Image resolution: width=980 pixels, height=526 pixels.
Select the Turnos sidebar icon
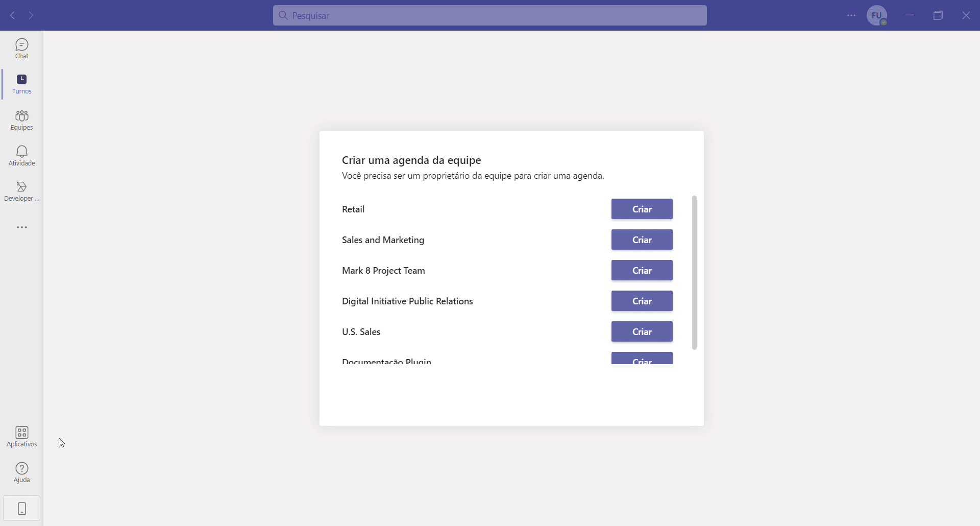pos(21,84)
